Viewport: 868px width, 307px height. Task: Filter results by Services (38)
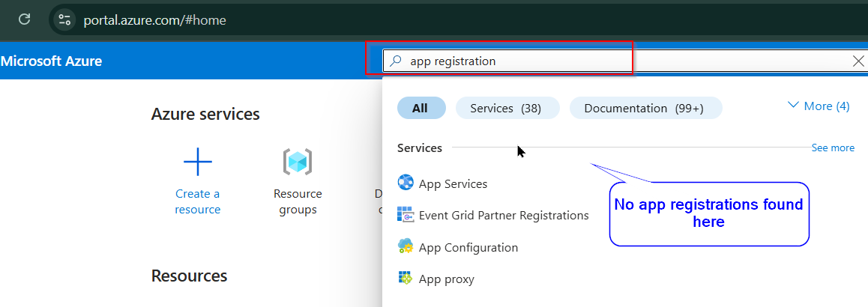click(507, 108)
